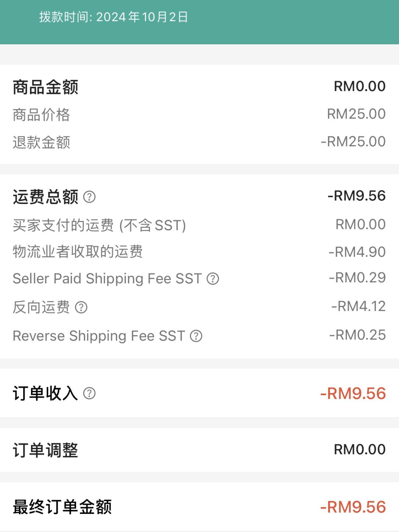399x532 pixels.
Task: Tap the 最终订单金额 label
Action: [62, 507]
